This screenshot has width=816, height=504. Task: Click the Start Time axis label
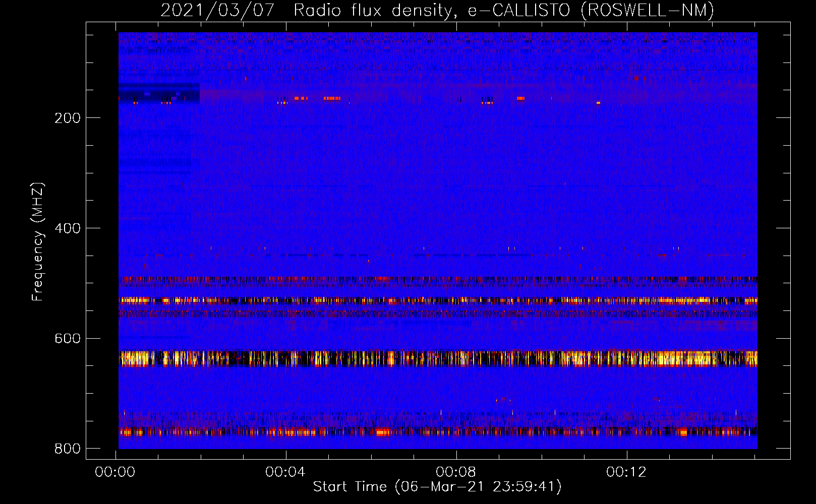click(x=437, y=487)
